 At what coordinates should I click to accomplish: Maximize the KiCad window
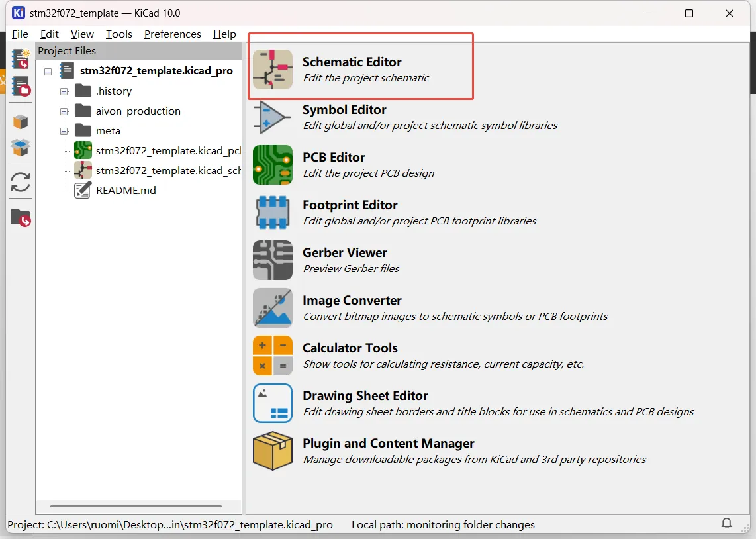tap(689, 13)
